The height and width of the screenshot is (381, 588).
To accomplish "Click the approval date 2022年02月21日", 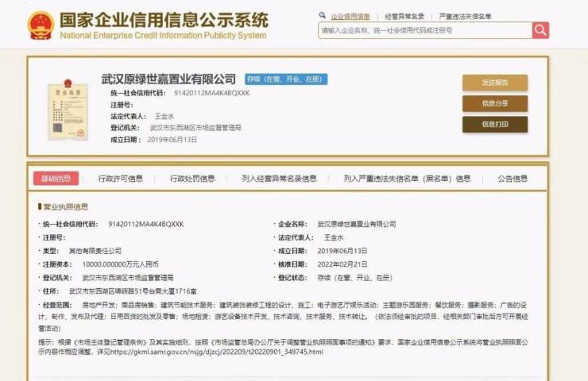I will [342, 264].
